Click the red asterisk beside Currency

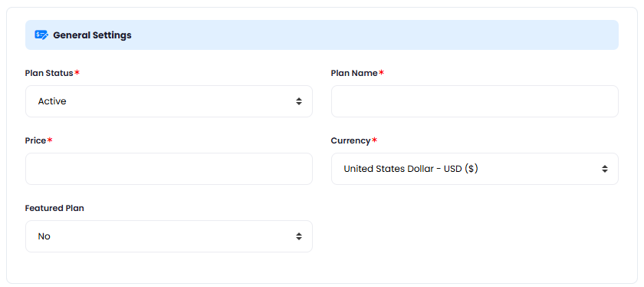375,140
